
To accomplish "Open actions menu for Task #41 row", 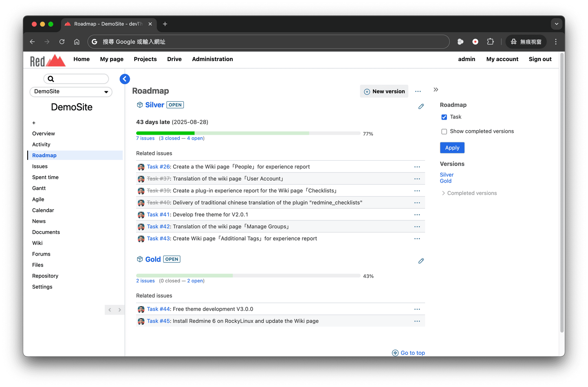I will (417, 215).
